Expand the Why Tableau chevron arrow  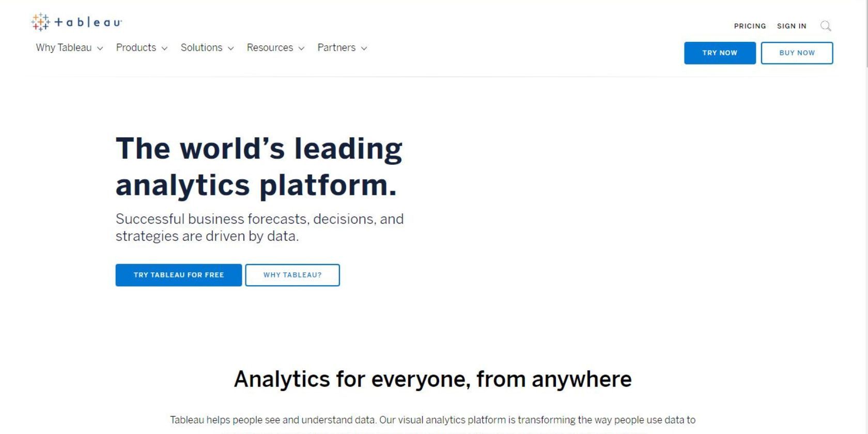100,49
